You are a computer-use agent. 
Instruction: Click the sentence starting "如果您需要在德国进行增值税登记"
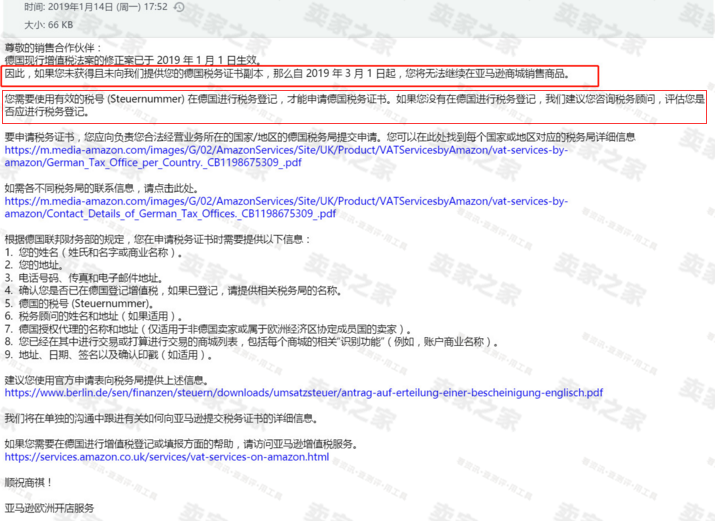tap(181, 444)
